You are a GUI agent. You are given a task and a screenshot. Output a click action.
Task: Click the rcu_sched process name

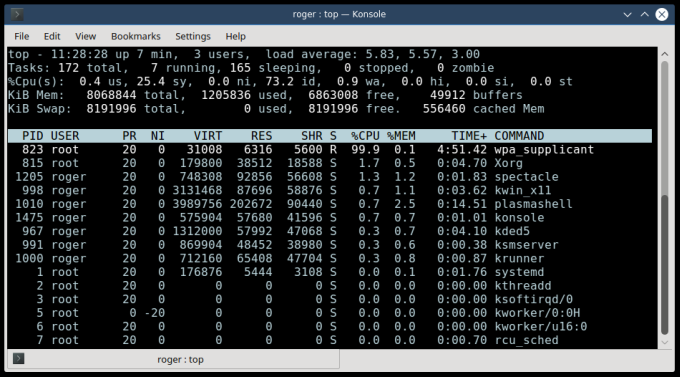coord(526,340)
